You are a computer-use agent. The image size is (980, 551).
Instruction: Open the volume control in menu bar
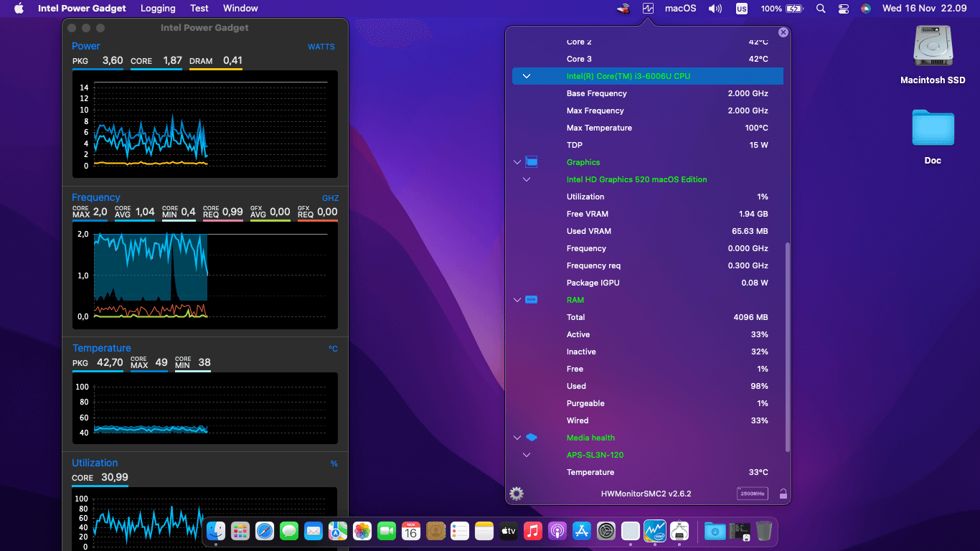[715, 9]
